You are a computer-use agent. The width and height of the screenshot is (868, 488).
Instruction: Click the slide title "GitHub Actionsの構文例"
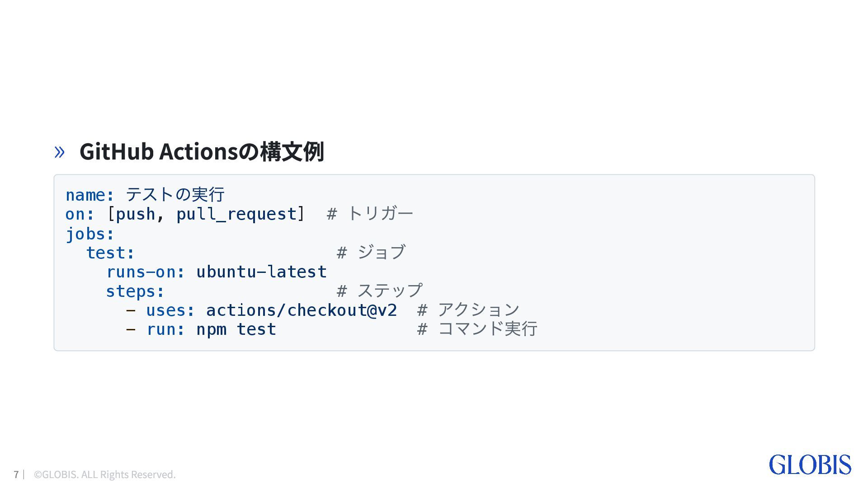click(202, 151)
